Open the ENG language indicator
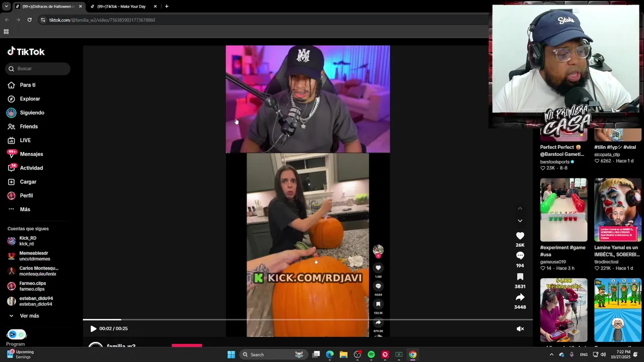The width and height of the screenshot is (644, 362). tap(584, 354)
